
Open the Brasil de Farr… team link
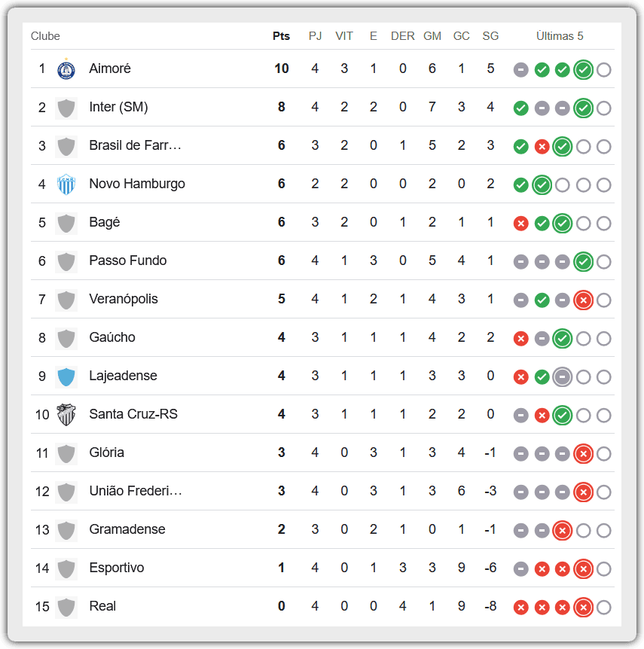(135, 145)
